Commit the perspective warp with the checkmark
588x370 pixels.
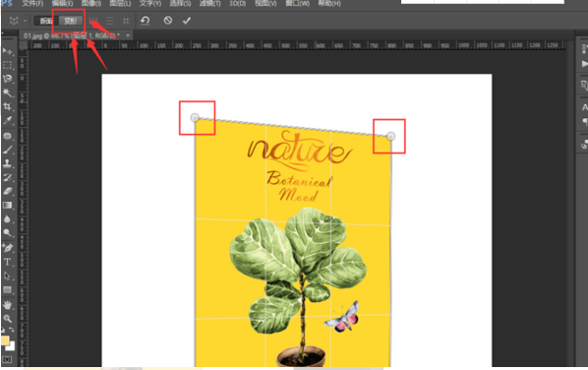coord(187,21)
